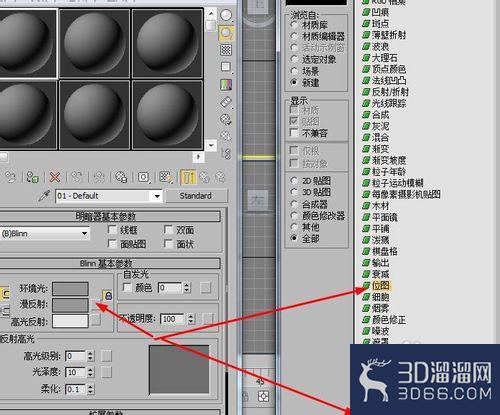This screenshot has width=500, height=415.
Task: Enable the 面状 checkbox
Action: pyautogui.click(x=169, y=244)
